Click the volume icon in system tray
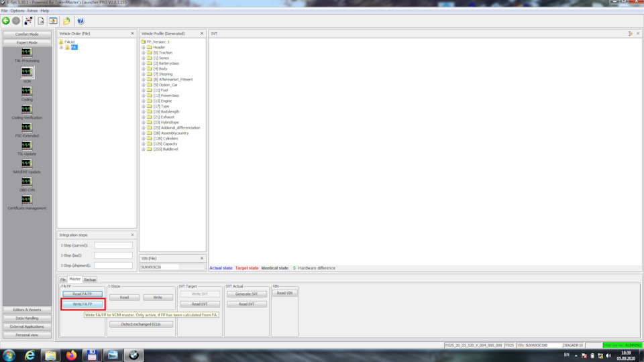The width and height of the screenshot is (644, 362). 608,355
